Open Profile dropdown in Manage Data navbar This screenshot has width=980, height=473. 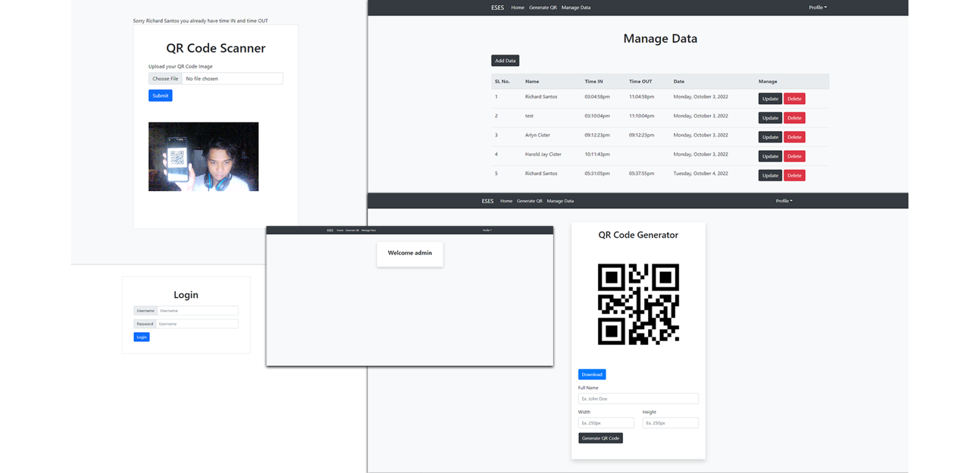click(817, 8)
